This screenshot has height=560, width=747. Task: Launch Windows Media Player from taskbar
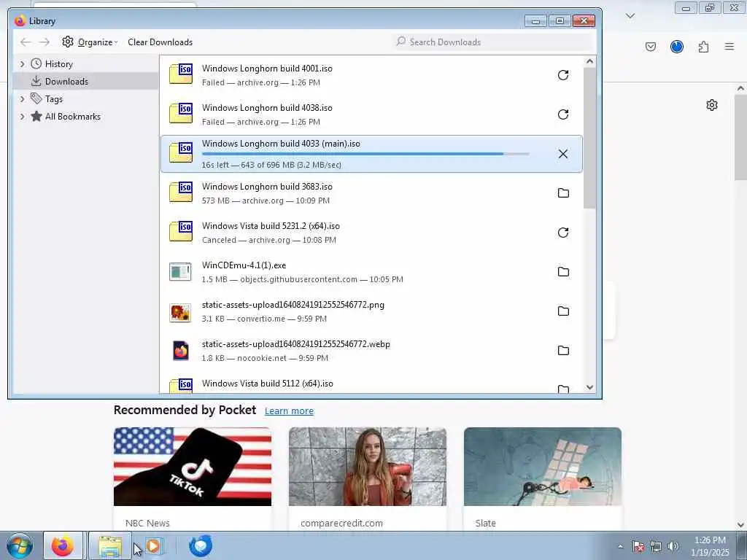154,545
